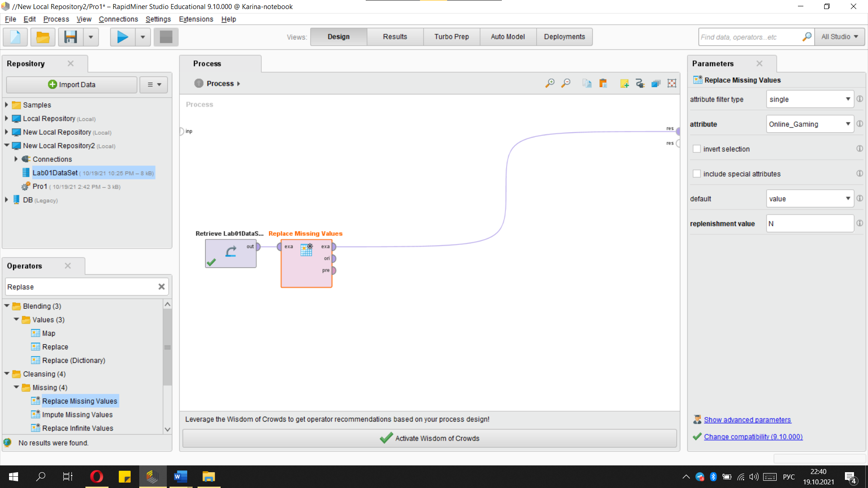Click the replenishment value input field

point(810,224)
